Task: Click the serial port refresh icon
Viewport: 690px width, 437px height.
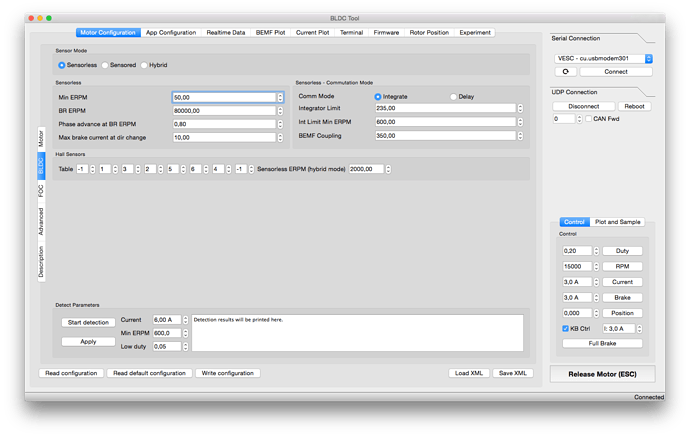Action: pyautogui.click(x=565, y=72)
